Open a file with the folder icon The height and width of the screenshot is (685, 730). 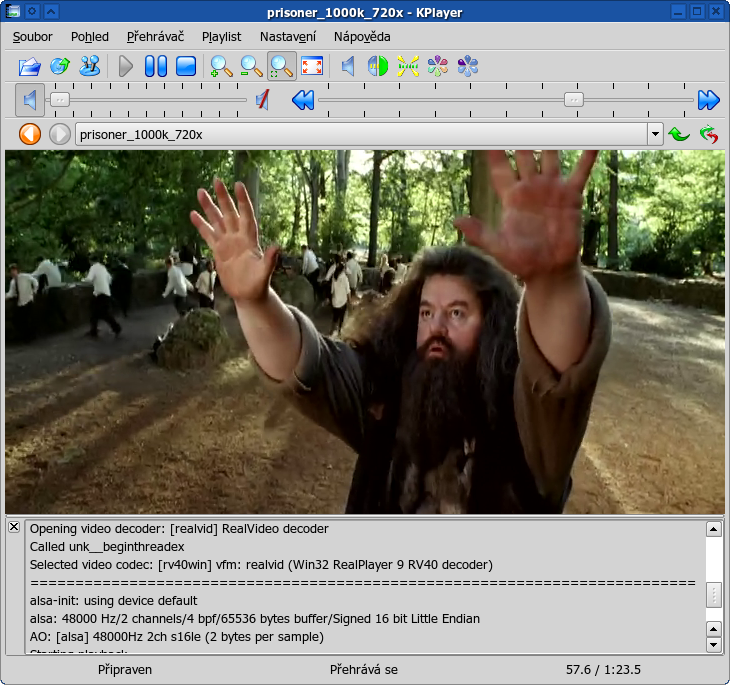click(x=29, y=66)
